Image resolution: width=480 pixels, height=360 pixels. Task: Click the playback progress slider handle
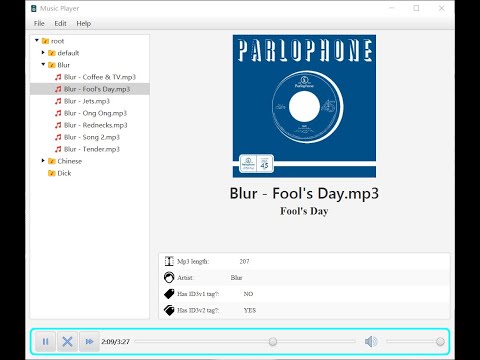tap(273, 341)
